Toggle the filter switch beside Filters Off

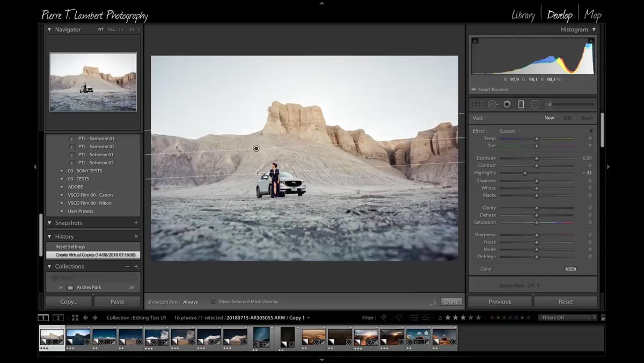[603, 317]
